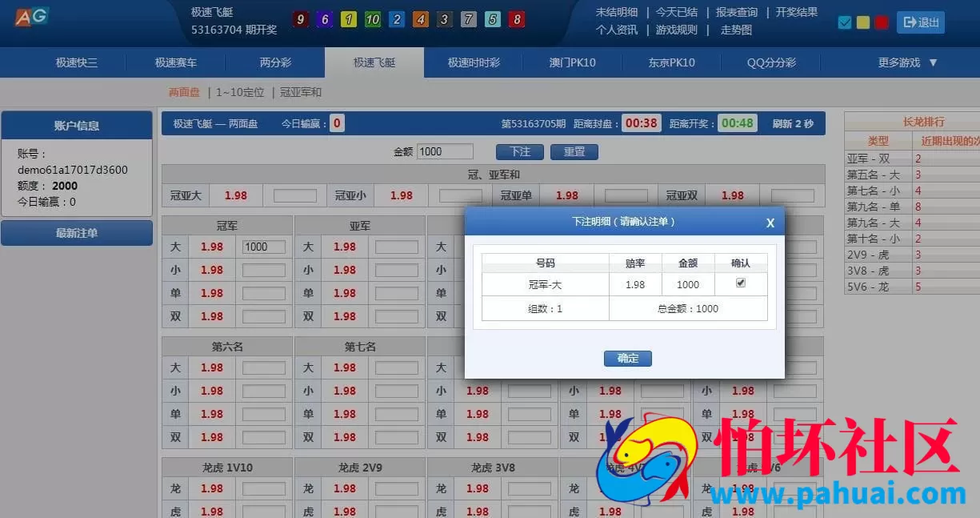The image size is (980, 518).
Task: Close the bet detail dialog
Action: click(770, 223)
